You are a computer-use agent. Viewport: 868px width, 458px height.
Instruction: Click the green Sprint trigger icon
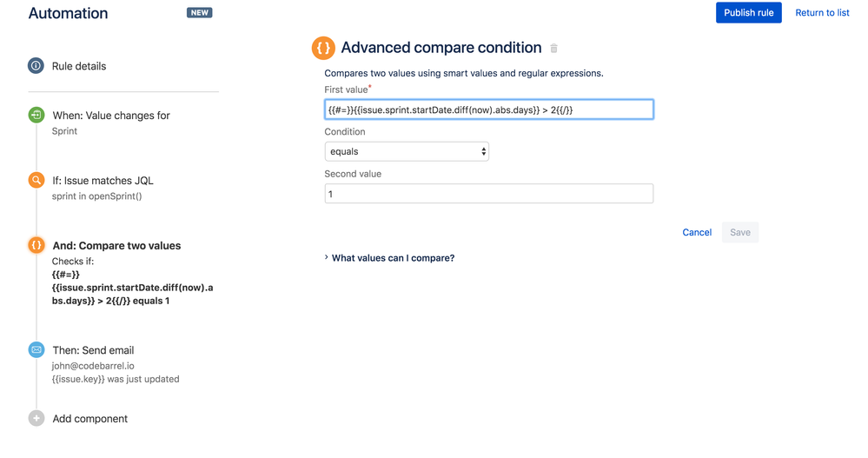pyautogui.click(x=36, y=115)
